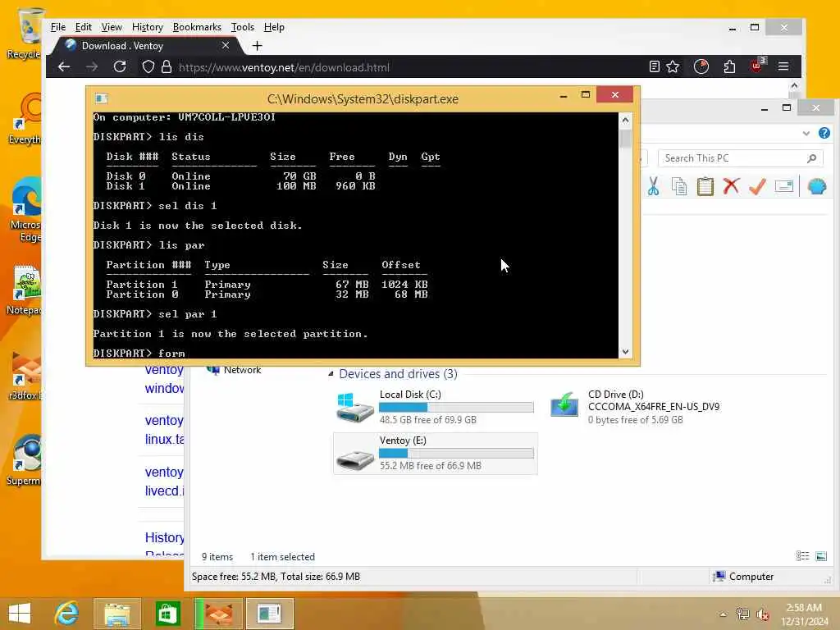Image resolution: width=840 pixels, height=630 pixels.
Task: Click the History link on Ventoy page
Action: tap(164, 537)
